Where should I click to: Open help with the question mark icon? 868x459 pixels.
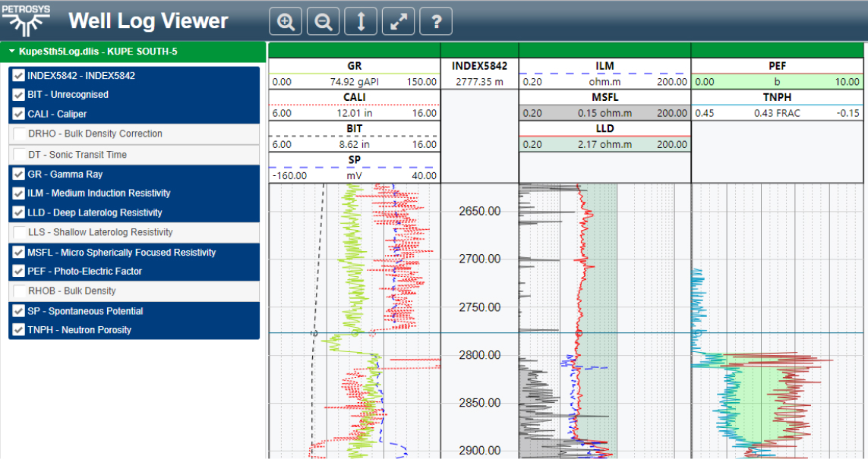[436, 22]
